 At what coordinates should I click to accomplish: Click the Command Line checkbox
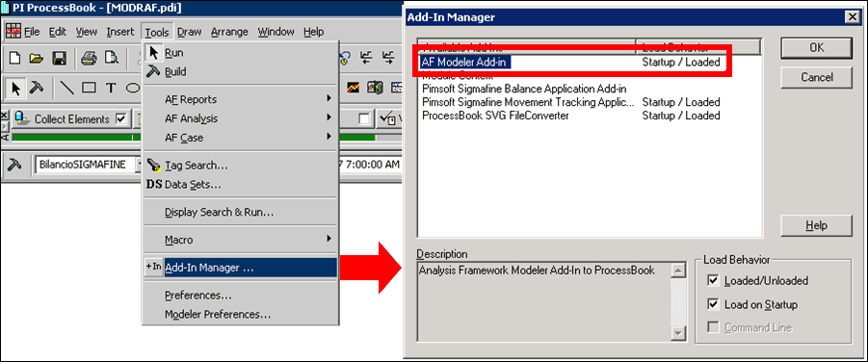713,327
